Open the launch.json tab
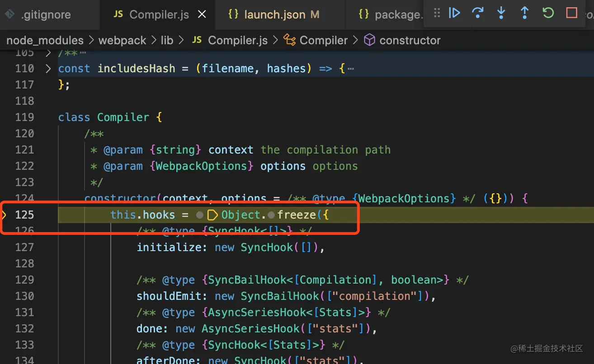The height and width of the screenshot is (364, 594). click(280, 14)
